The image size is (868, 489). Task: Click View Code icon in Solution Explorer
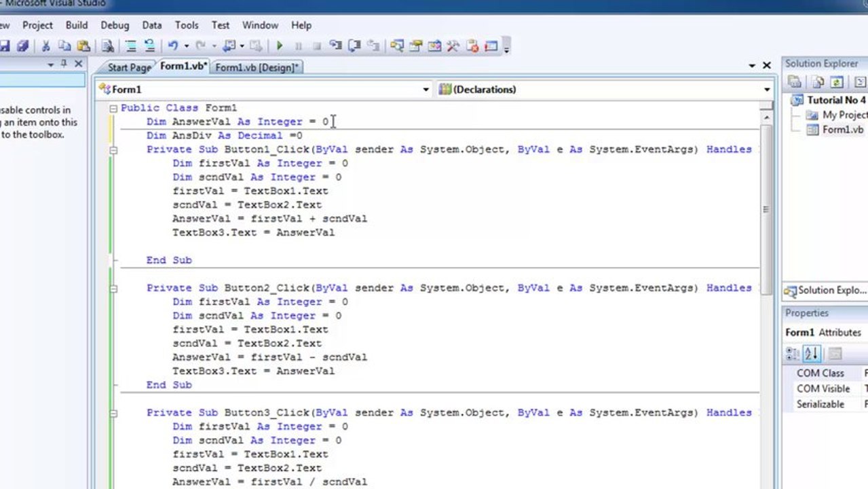861,82
